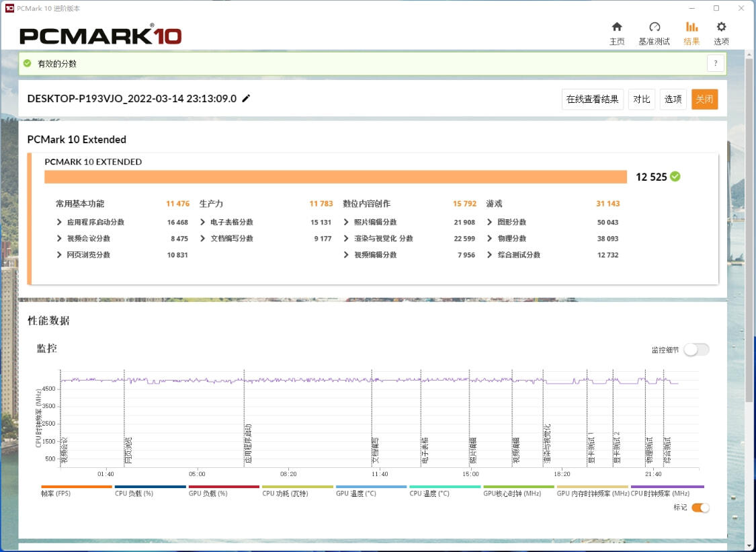Screen dimensions: 756x552
Task: Select the 帧率 (FPS) legend swatch
Action: 77,487
